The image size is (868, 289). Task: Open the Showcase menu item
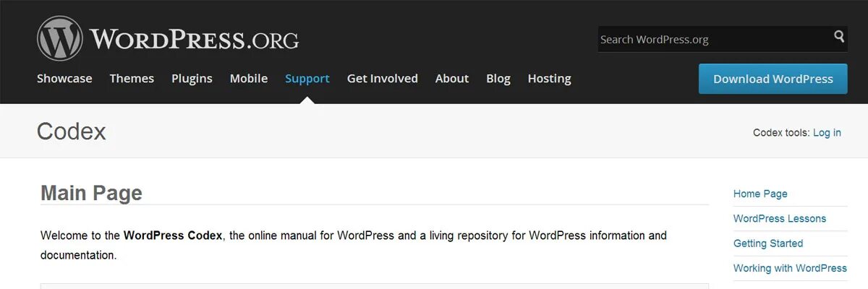tap(64, 79)
